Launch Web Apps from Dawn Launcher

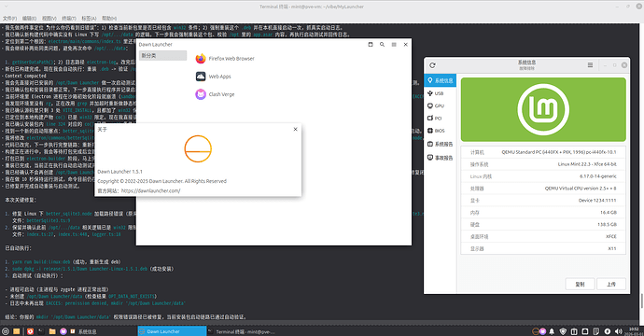213,77
